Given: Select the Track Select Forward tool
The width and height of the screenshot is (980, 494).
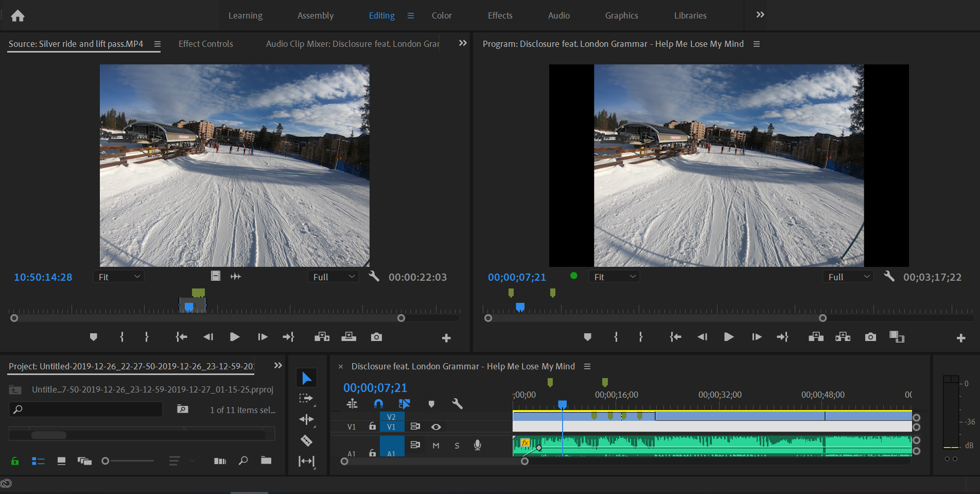Looking at the screenshot, I should (306, 398).
